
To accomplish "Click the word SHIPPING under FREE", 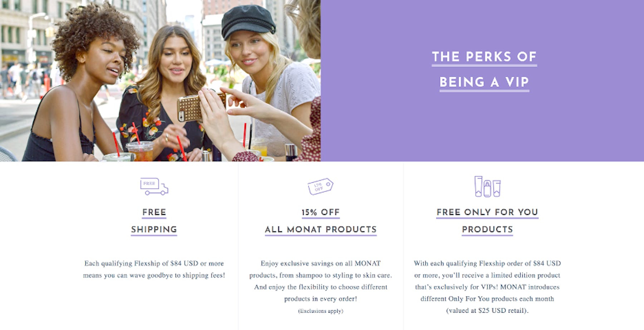I will [x=154, y=230].
